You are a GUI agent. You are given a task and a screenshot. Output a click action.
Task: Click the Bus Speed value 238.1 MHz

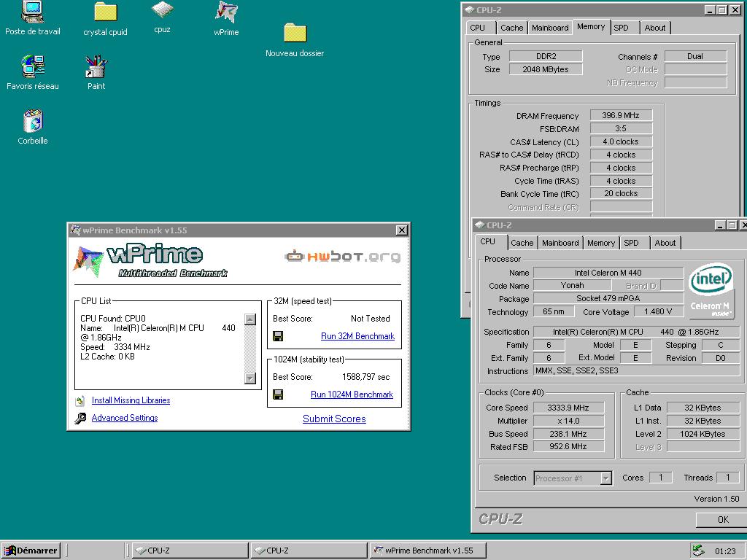tap(568, 434)
